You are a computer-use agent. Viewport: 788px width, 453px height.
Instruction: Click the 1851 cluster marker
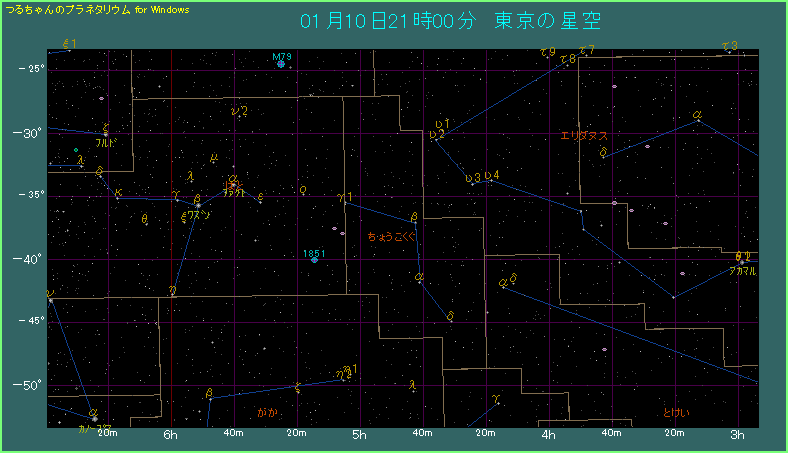pos(315,259)
